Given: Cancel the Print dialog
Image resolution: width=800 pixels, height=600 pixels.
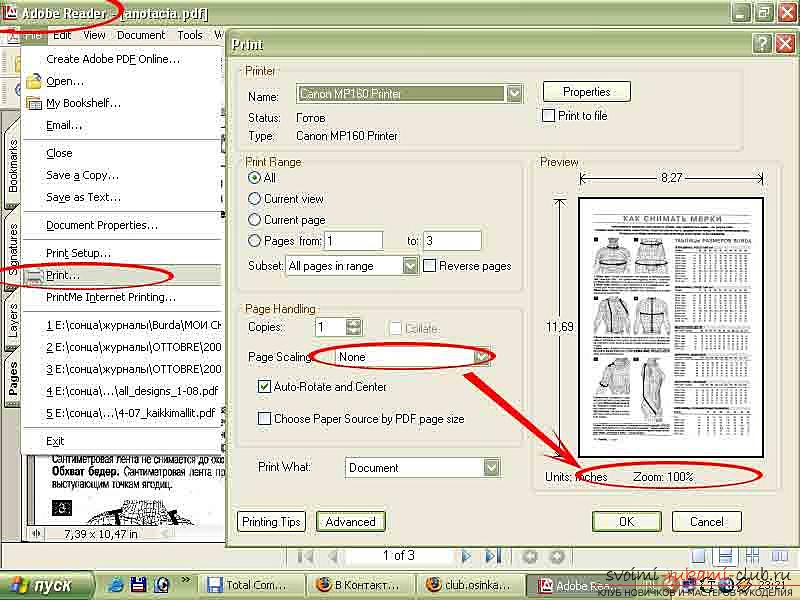Looking at the screenshot, I should click(x=707, y=521).
